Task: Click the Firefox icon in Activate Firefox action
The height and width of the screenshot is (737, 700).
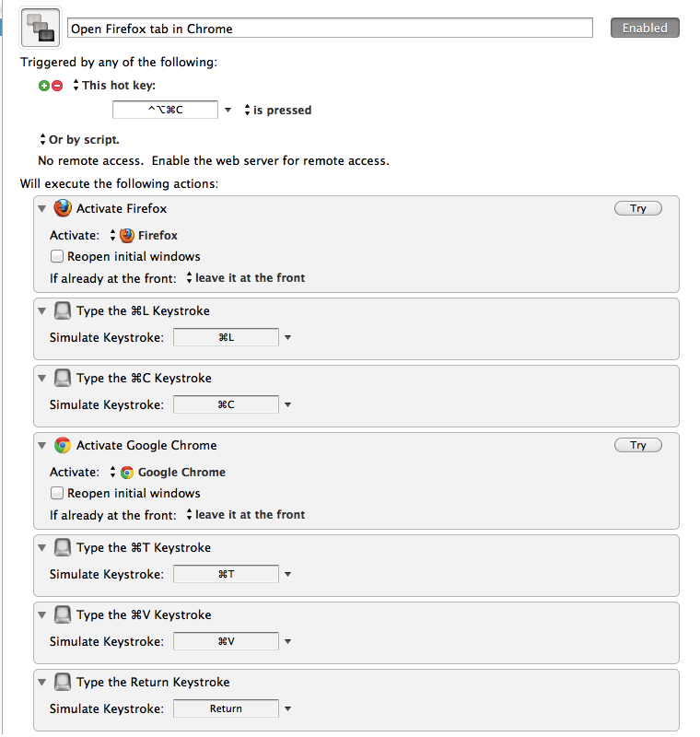Action: click(x=63, y=208)
